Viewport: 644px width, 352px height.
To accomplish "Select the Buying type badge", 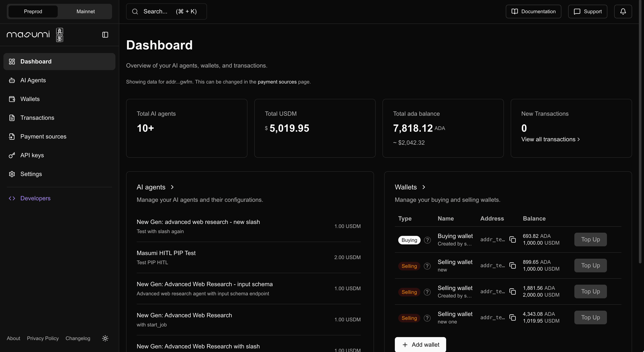I will pos(409,240).
